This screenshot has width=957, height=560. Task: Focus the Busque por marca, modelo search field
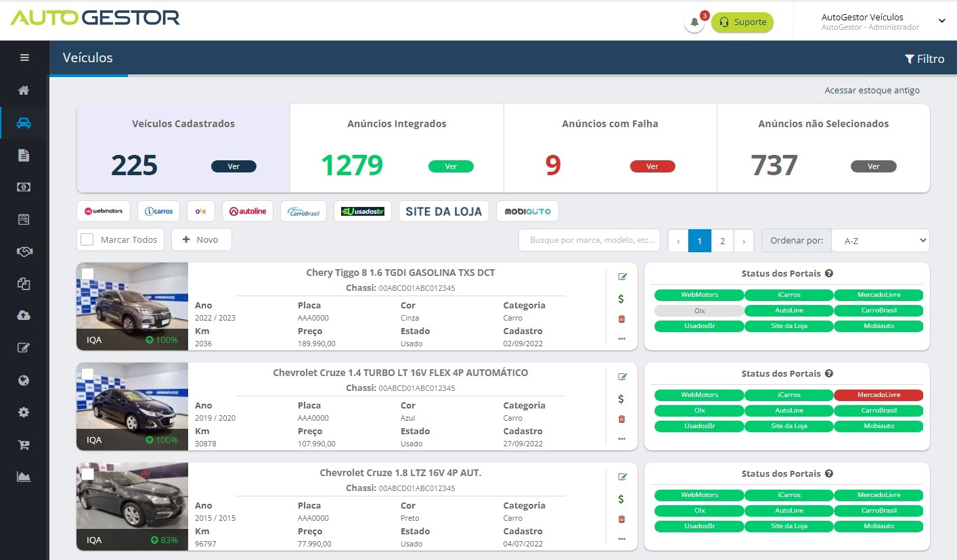coord(589,240)
